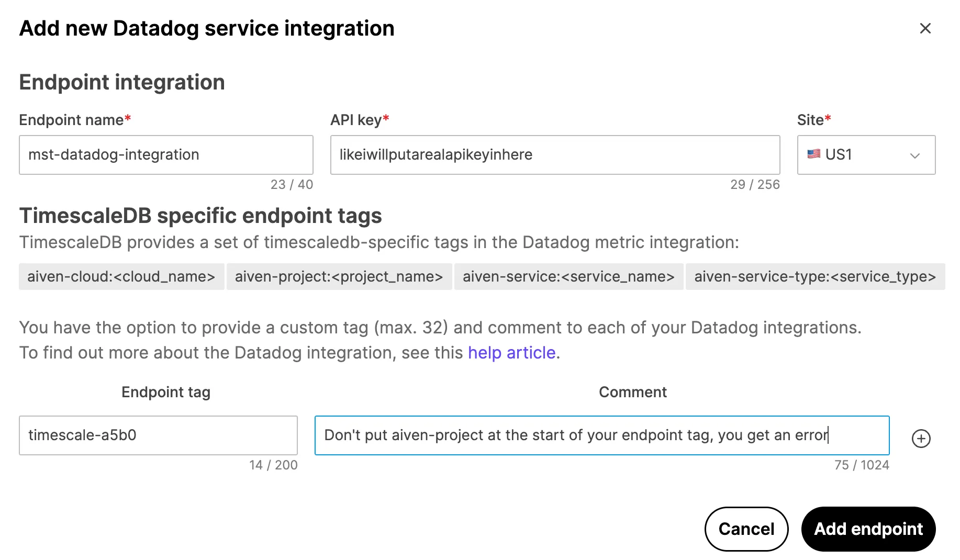This screenshot has width=960, height=560.
Task: Click the Add endpoint button
Action: pyautogui.click(x=868, y=529)
